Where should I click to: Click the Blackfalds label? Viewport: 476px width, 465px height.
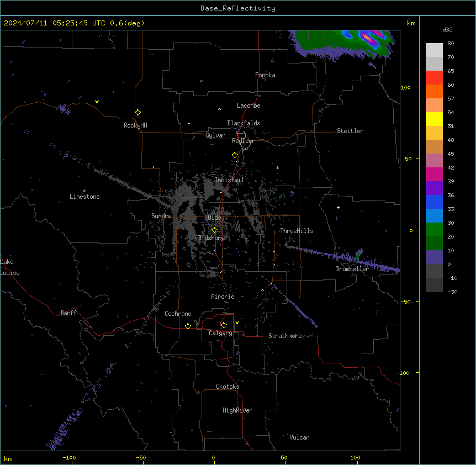click(x=244, y=123)
